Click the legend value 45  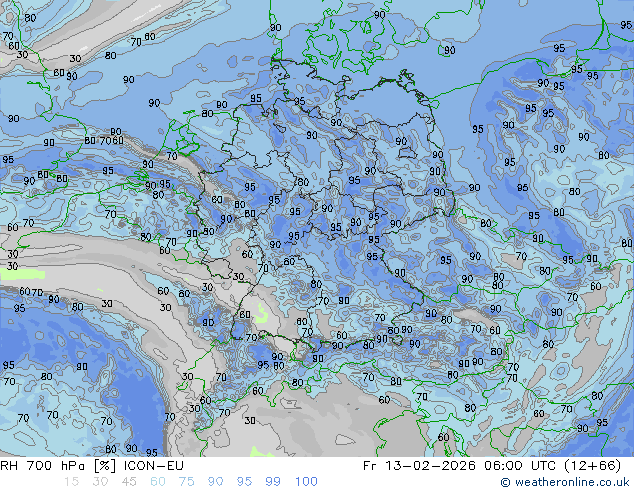(129, 482)
